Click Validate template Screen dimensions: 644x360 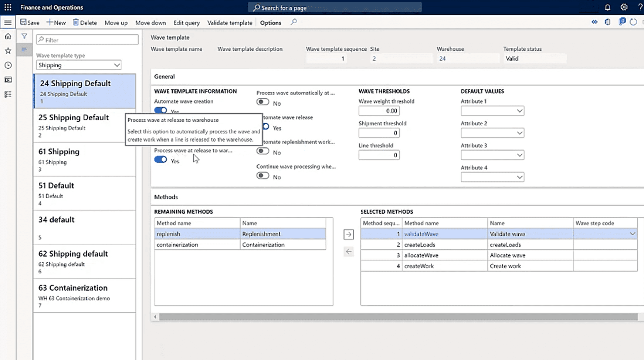[x=230, y=23]
